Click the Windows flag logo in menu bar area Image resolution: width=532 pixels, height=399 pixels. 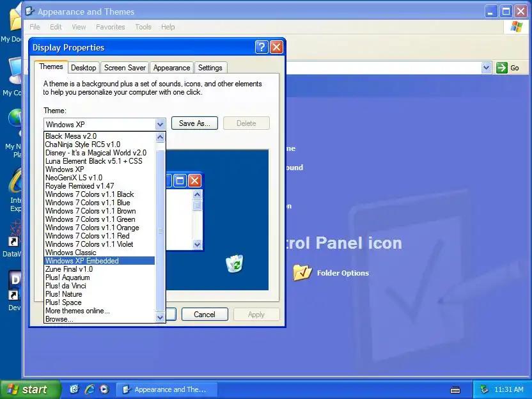click(x=517, y=27)
